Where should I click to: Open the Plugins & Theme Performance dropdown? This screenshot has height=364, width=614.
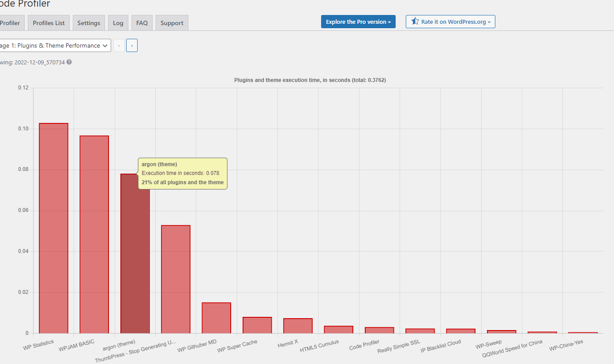55,45
